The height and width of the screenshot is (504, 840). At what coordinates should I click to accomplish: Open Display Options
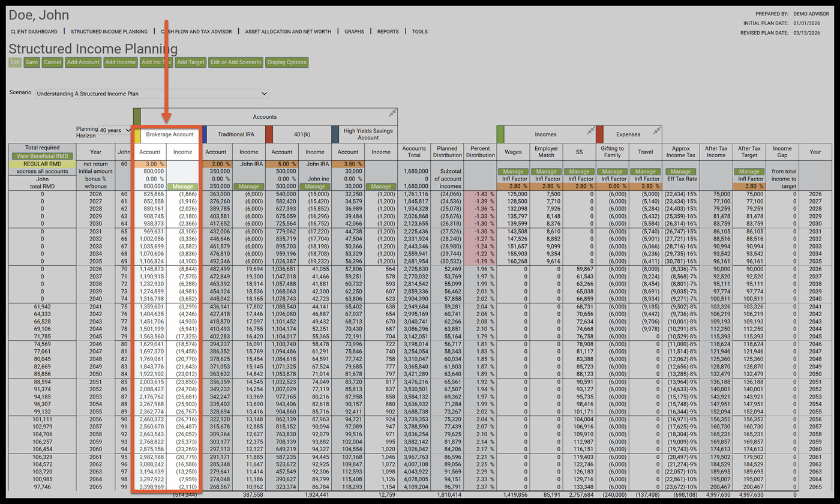click(287, 62)
